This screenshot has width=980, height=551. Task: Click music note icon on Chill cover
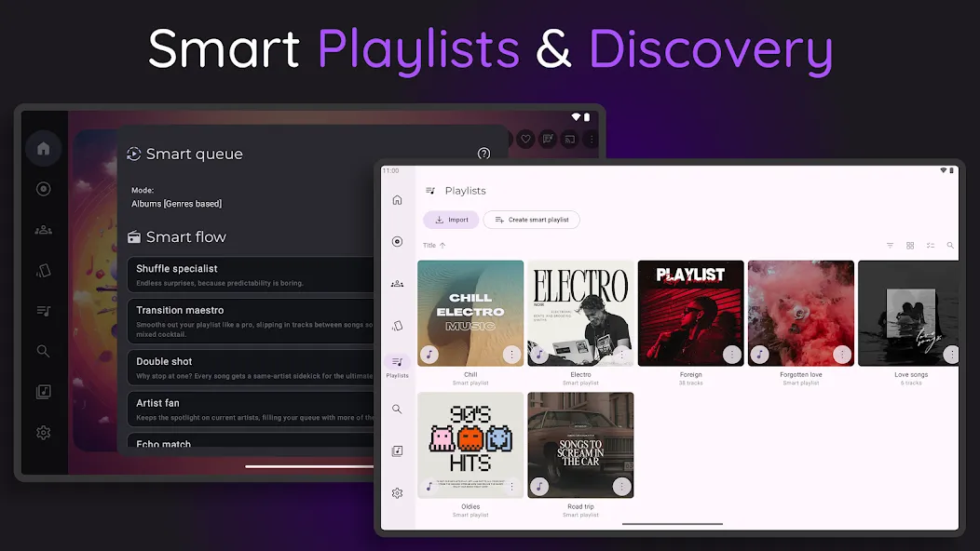429,355
